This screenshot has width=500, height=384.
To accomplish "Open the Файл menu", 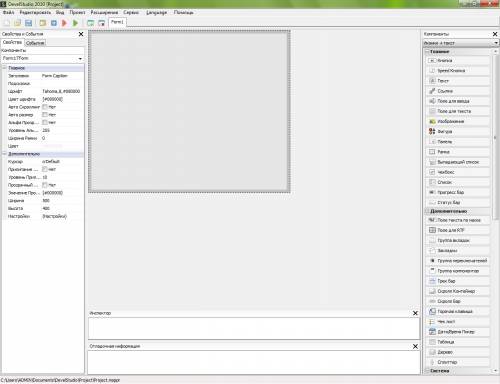I will [9, 12].
